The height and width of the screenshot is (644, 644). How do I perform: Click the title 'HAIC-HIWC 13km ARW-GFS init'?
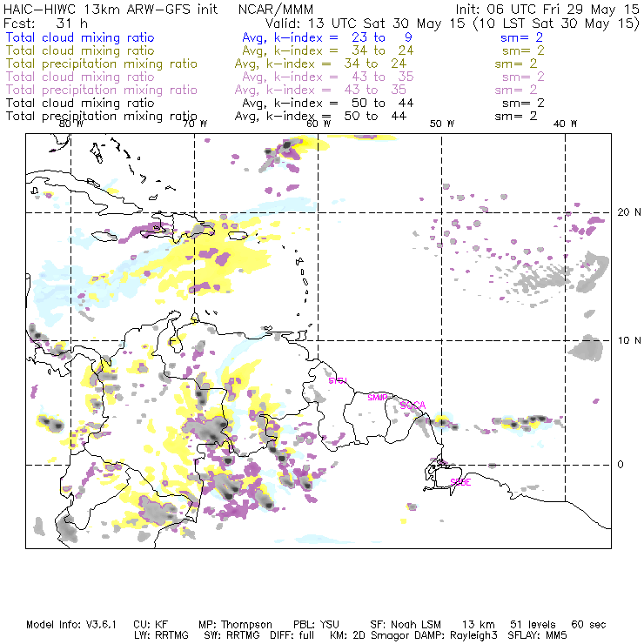point(111,9)
